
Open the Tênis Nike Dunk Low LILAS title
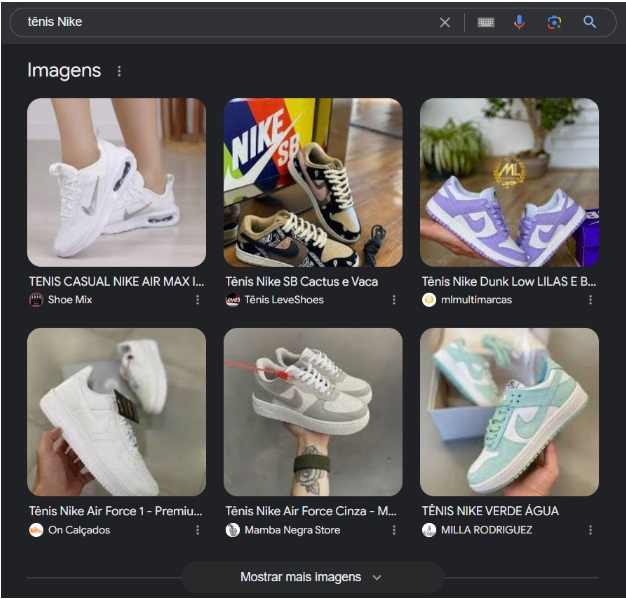coord(509,282)
